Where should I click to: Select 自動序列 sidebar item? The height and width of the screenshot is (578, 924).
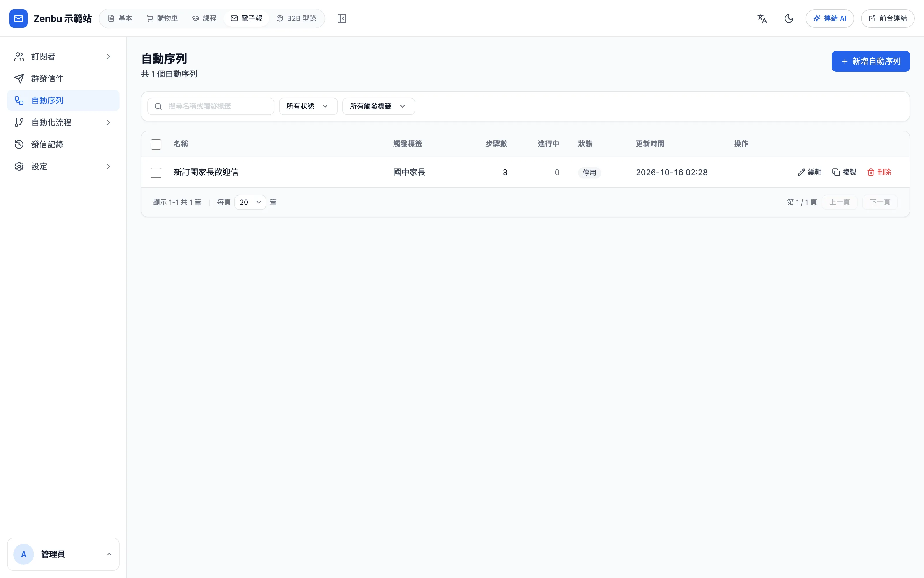[x=63, y=101]
